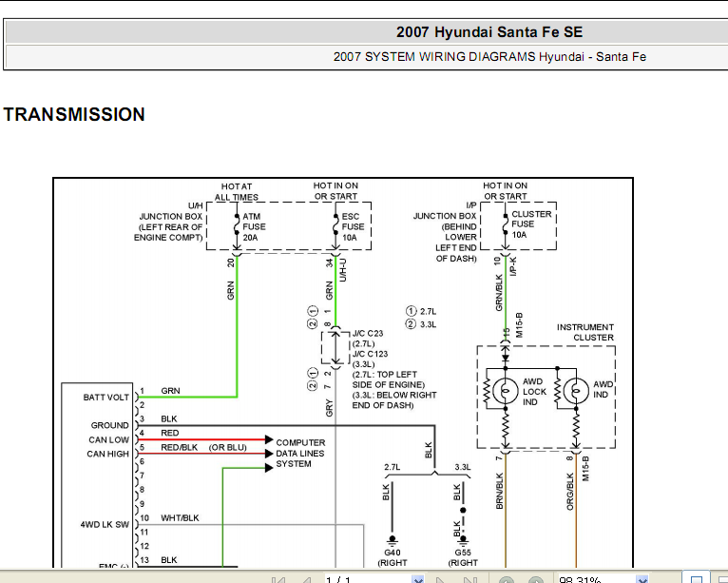This screenshot has width=728, height=583.
Task: Jump to the last page
Action: [x=469, y=580]
